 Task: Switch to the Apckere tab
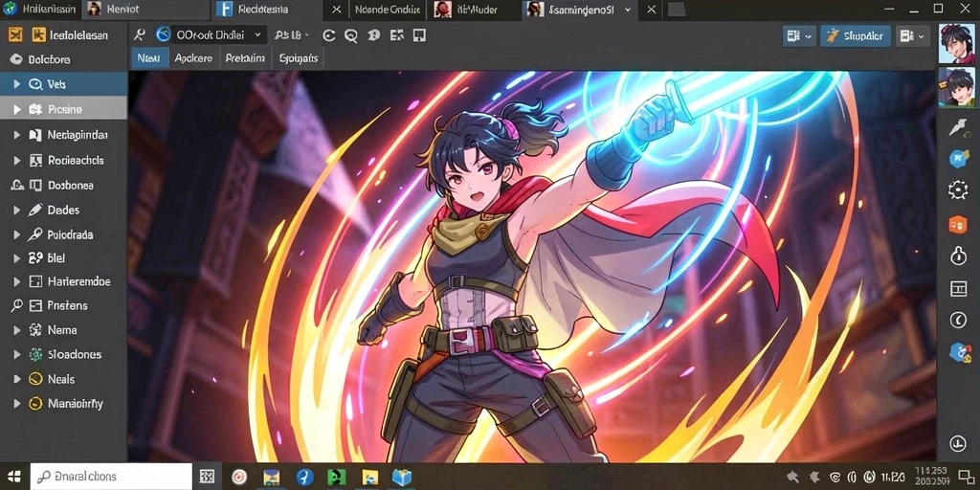[x=193, y=58]
